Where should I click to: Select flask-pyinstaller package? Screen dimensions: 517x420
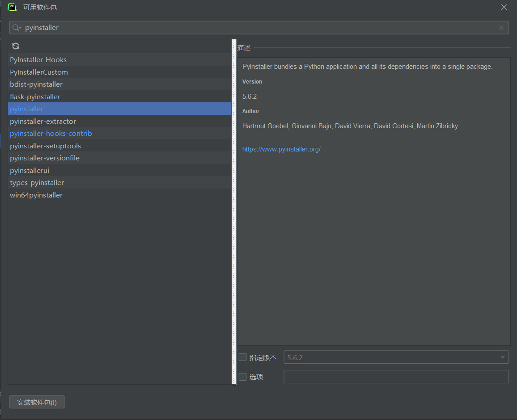point(119,97)
